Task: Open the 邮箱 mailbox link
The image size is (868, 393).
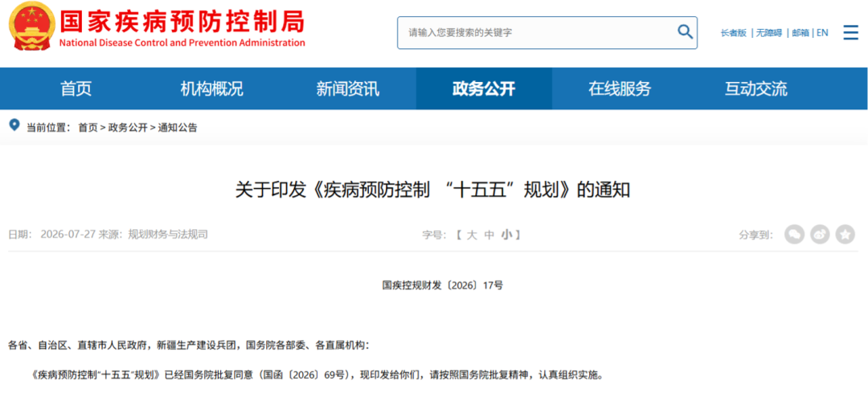Action: (x=800, y=33)
